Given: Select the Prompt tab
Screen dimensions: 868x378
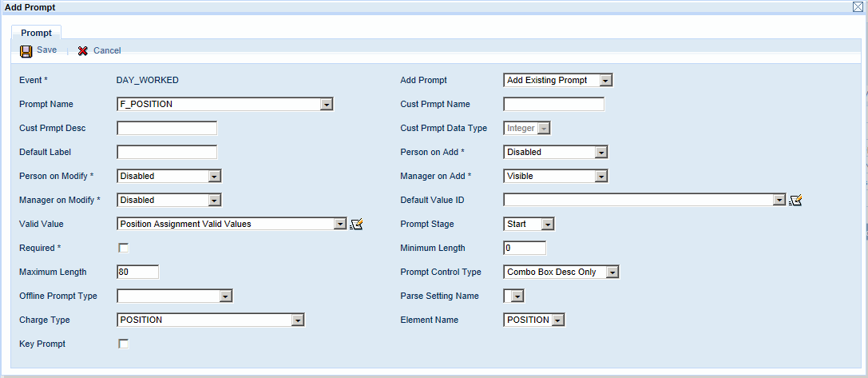Looking at the screenshot, I should coord(36,33).
